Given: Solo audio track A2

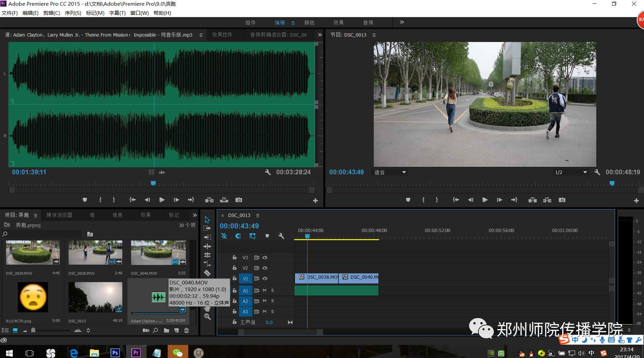Looking at the screenshot, I should (x=273, y=301).
